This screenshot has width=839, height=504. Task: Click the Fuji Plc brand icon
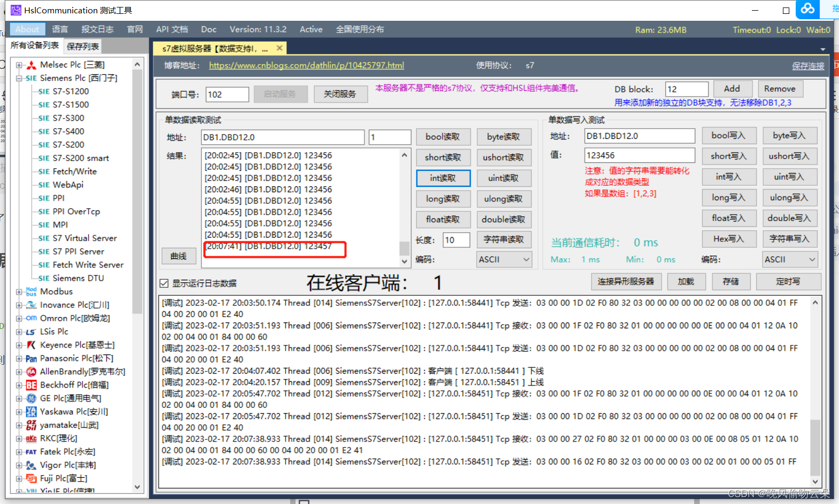click(x=32, y=478)
